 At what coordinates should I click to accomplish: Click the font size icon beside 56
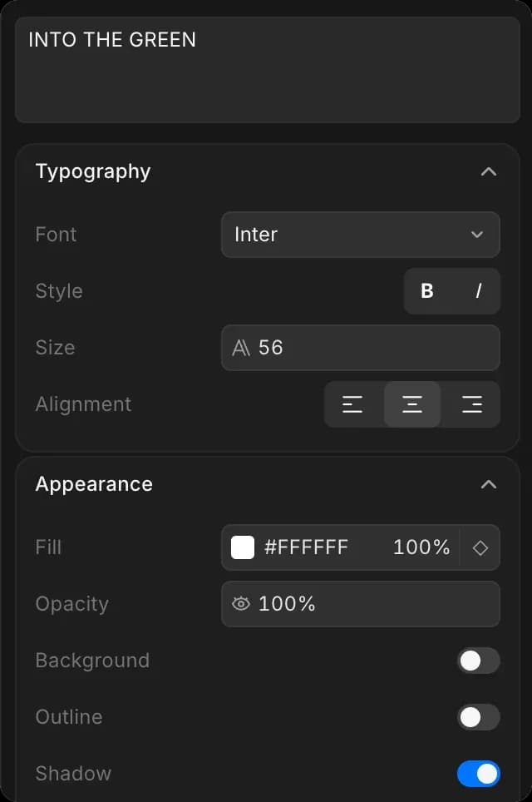pyautogui.click(x=241, y=348)
